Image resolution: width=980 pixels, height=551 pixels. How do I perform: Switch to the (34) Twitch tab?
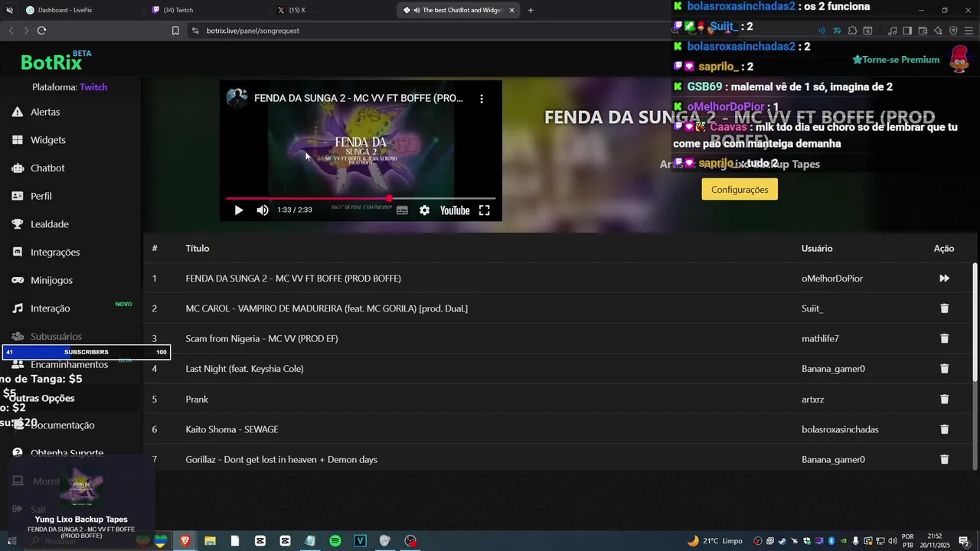click(205, 10)
